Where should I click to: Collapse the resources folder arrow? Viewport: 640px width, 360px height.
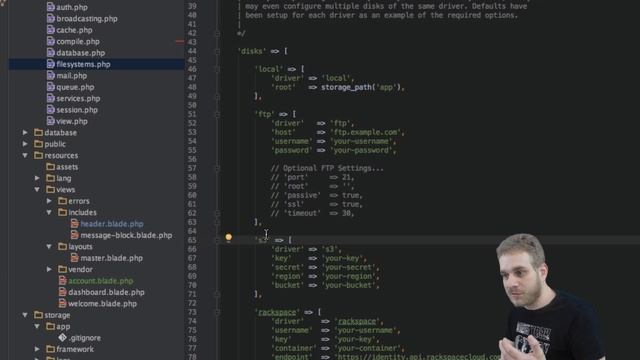click(25, 156)
